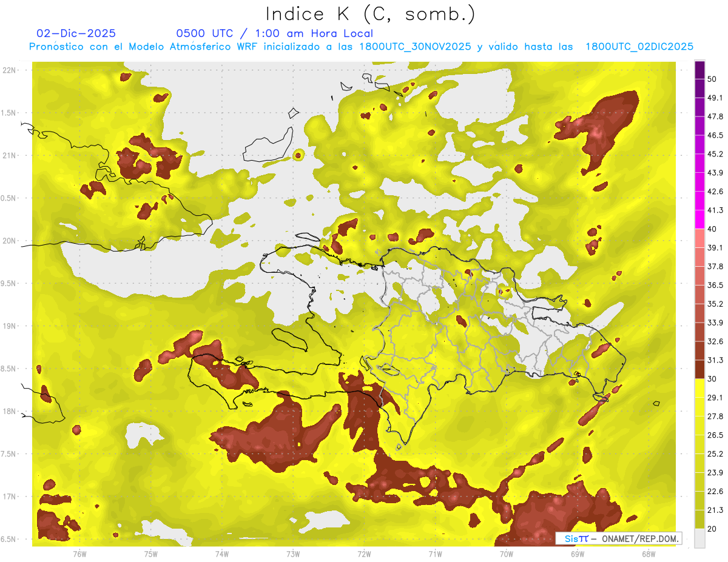Click the "74W" longitude label
728x562 pixels.
tap(221, 554)
